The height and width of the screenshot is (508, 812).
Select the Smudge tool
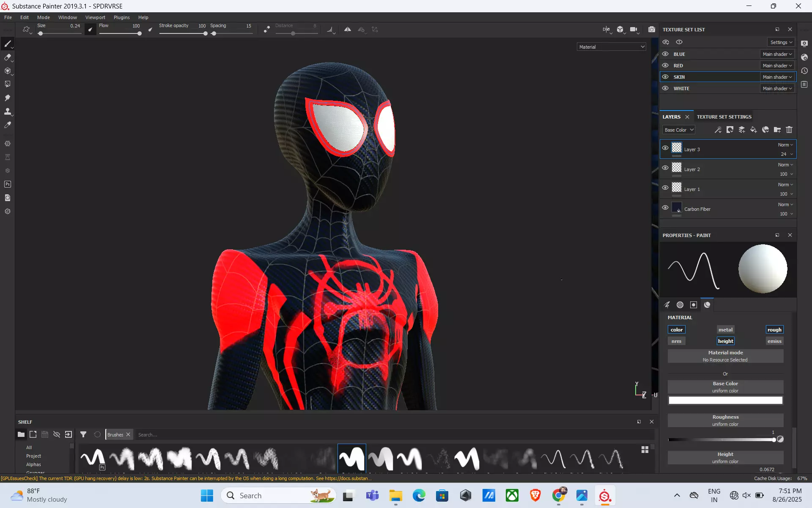(8, 98)
